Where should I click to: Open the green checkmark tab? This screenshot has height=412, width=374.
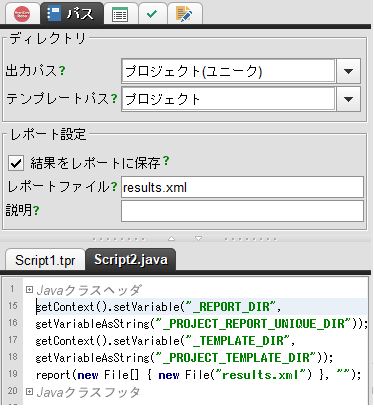pos(152,14)
